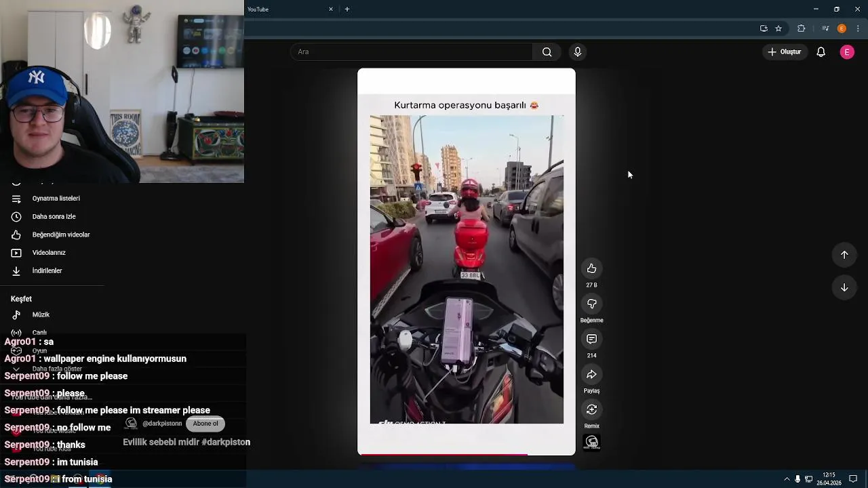Open Chrome media controls icon

tap(825, 28)
